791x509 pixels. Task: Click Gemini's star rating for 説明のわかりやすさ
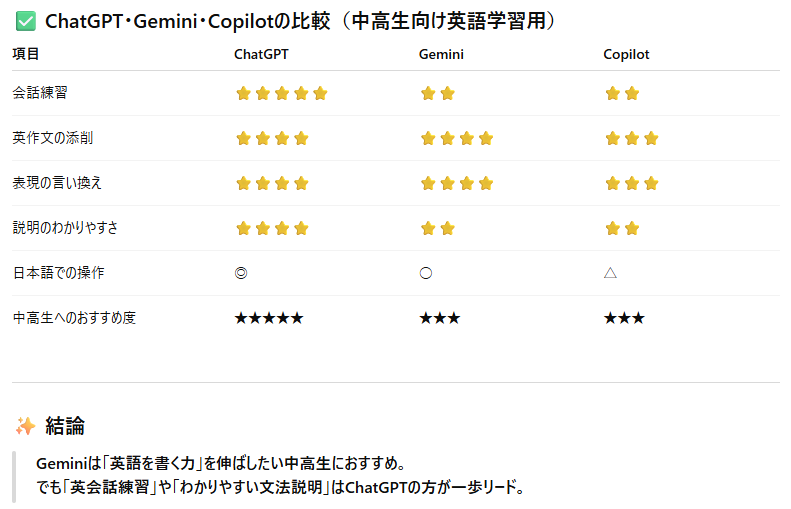(437, 228)
